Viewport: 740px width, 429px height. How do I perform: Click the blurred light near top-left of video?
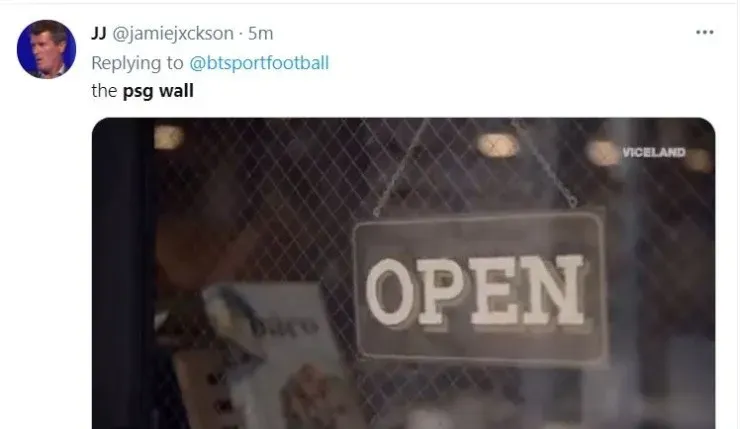[x=169, y=137]
